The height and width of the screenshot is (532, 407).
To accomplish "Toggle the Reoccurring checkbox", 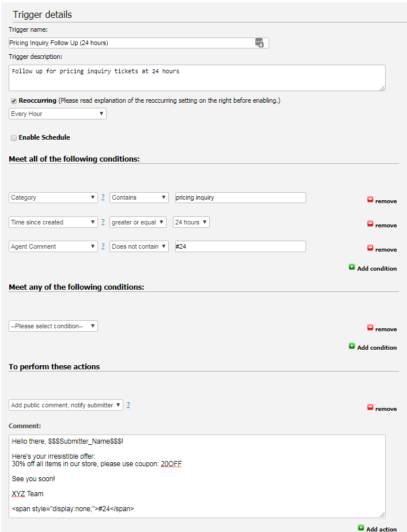I will 13,100.
